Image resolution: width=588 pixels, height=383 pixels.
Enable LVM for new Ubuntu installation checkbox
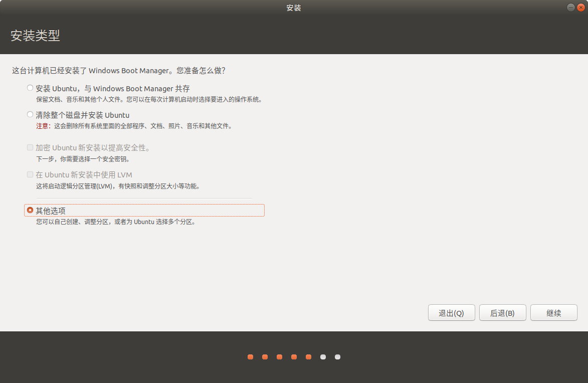click(x=30, y=174)
